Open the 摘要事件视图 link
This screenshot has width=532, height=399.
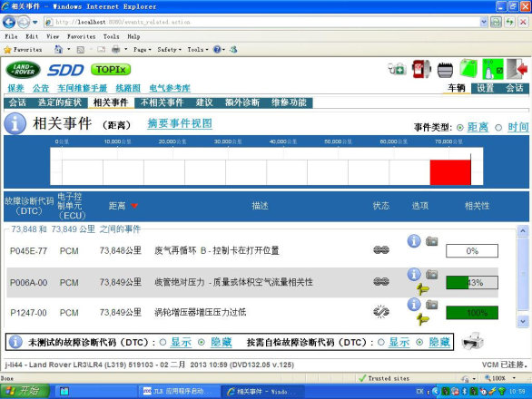pyautogui.click(x=180, y=123)
